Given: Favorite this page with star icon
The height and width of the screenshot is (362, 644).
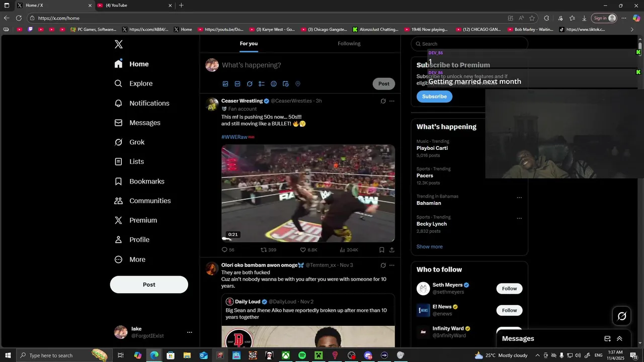Looking at the screenshot, I should pos(532,18).
